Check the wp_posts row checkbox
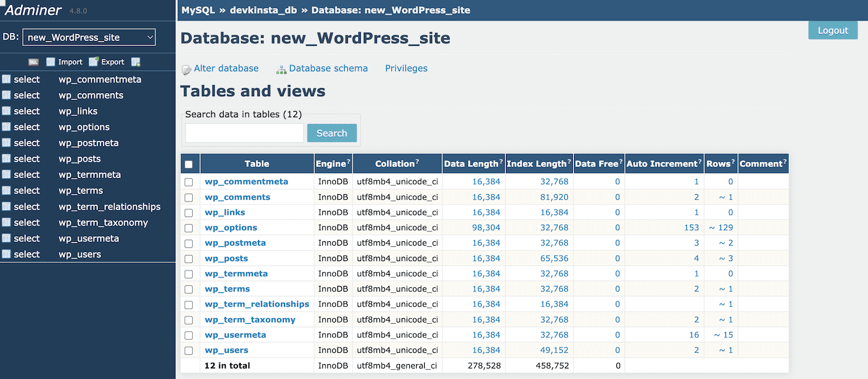The width and height of the screenshot is (868, 379). click(x=189, y=259)
